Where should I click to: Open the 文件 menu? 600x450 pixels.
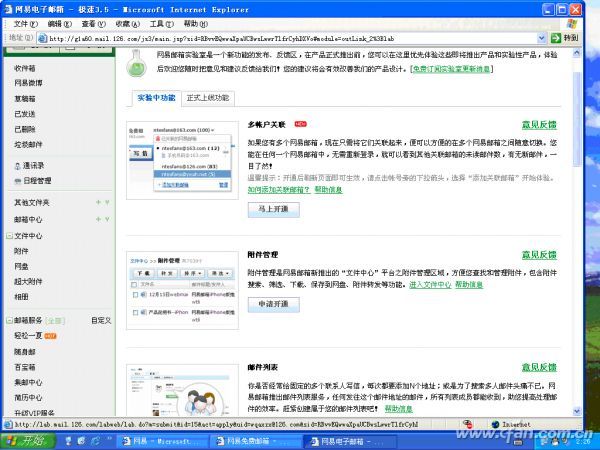tap(26, 24)
